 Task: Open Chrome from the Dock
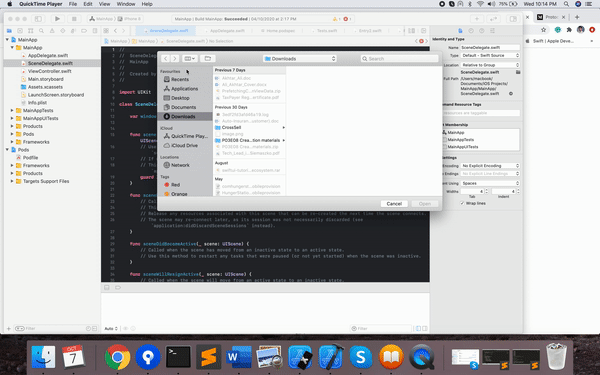point(117,357)
